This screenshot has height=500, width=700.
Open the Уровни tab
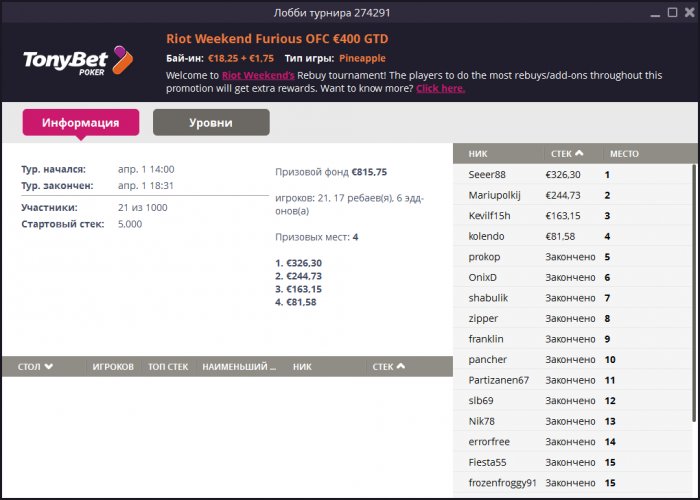[211, 123]
